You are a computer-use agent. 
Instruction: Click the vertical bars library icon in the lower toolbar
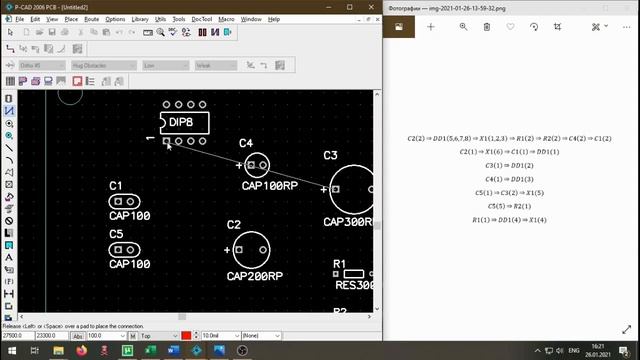pos(10,81)
